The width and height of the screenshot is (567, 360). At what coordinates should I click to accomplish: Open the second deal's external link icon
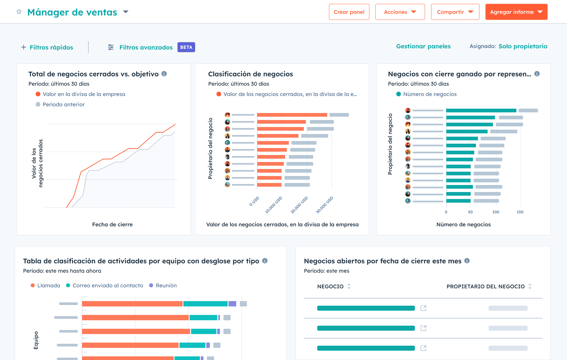pos(423,328)
